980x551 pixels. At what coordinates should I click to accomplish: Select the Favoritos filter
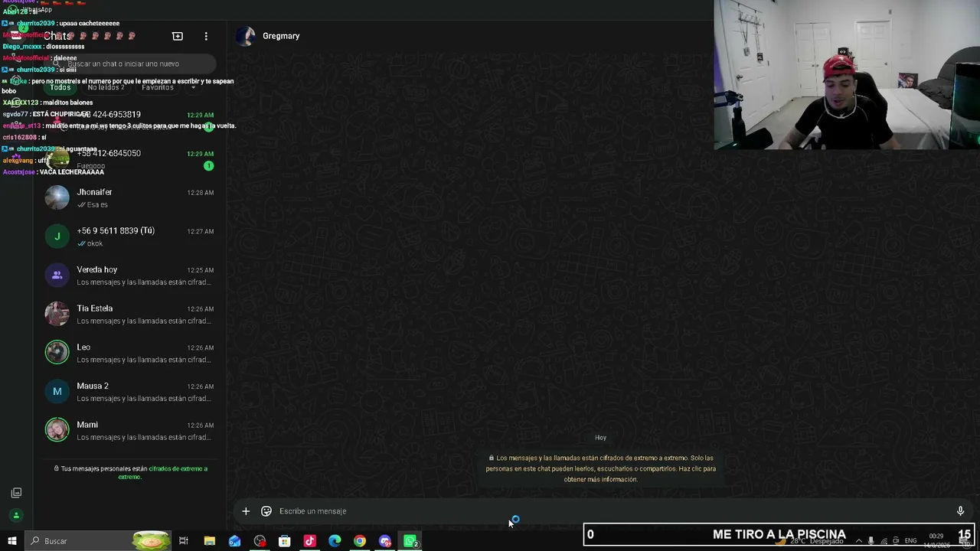(x=158, y=87)
